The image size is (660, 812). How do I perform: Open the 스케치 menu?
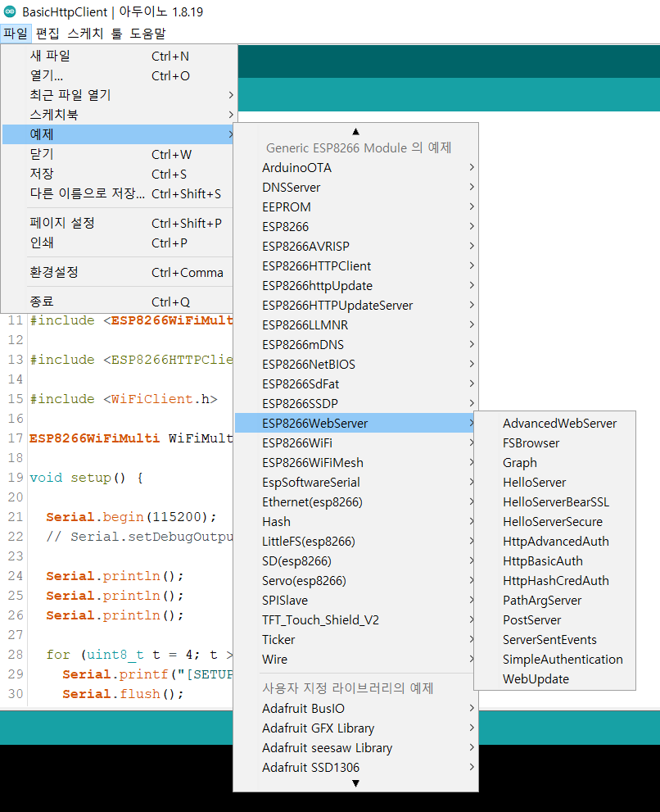[85, 34]
